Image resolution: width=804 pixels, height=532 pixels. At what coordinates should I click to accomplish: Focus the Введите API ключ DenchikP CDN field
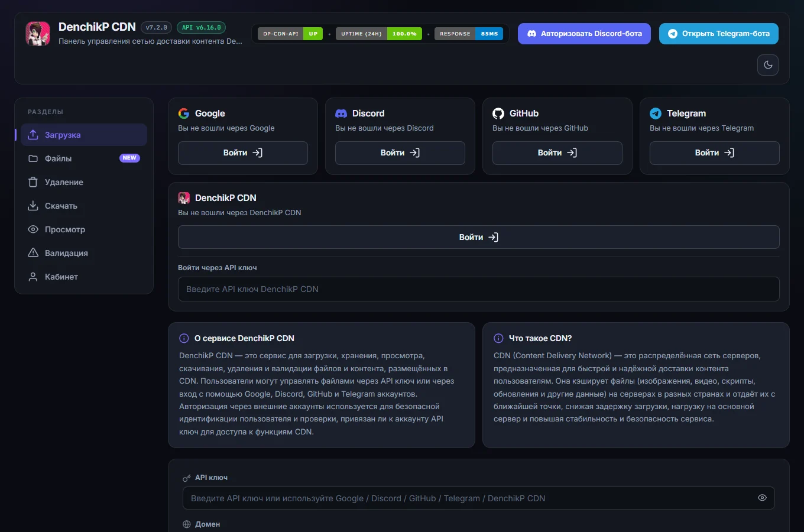(479, 289)
